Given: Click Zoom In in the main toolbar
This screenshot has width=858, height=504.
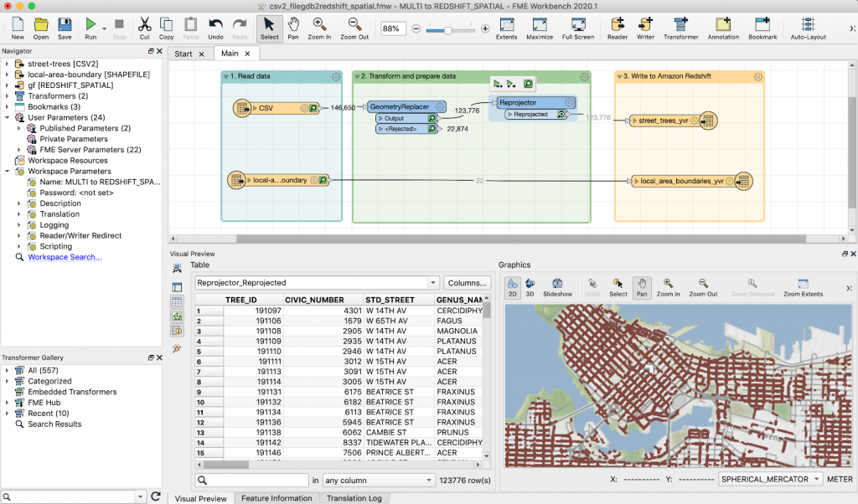Looking at the screenshot, I should (319, 28).
